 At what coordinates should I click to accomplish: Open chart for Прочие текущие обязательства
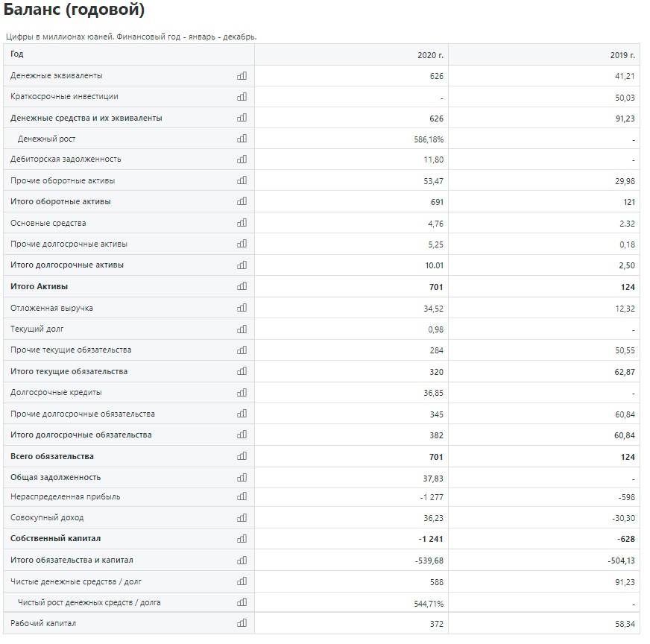tap(242, 350)
